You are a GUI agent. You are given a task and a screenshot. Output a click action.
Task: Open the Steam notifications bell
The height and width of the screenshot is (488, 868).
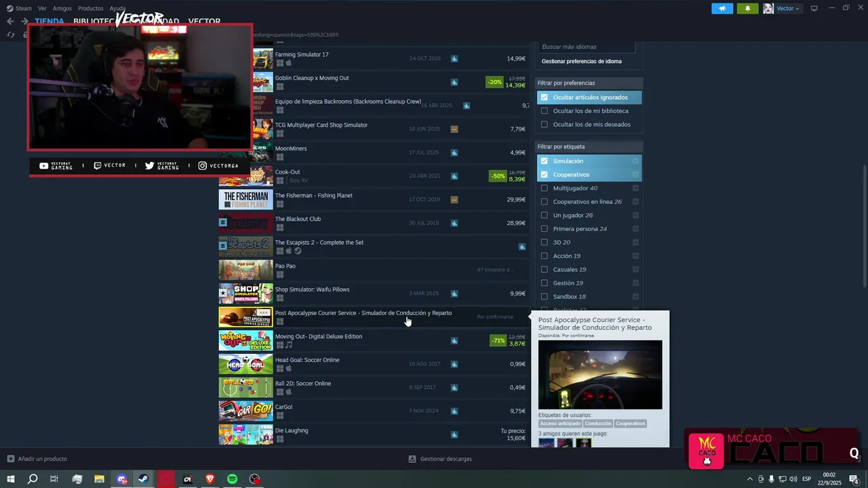[748, 8]
